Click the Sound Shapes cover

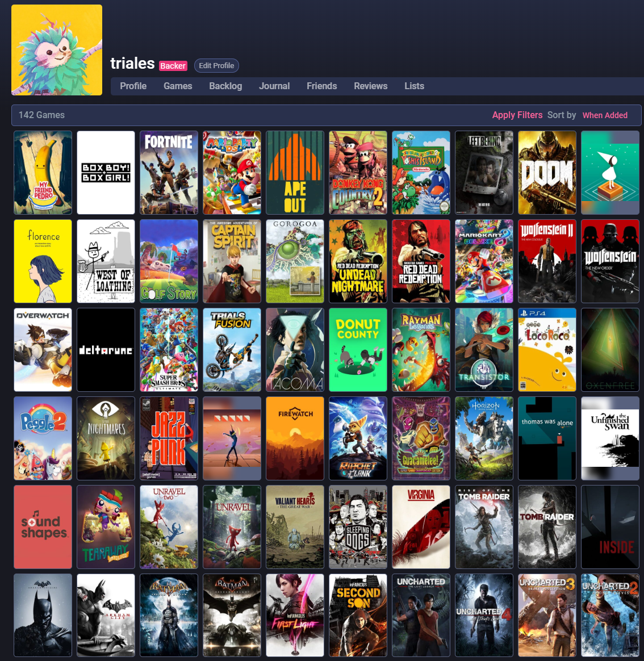click(x=43, y=527)
